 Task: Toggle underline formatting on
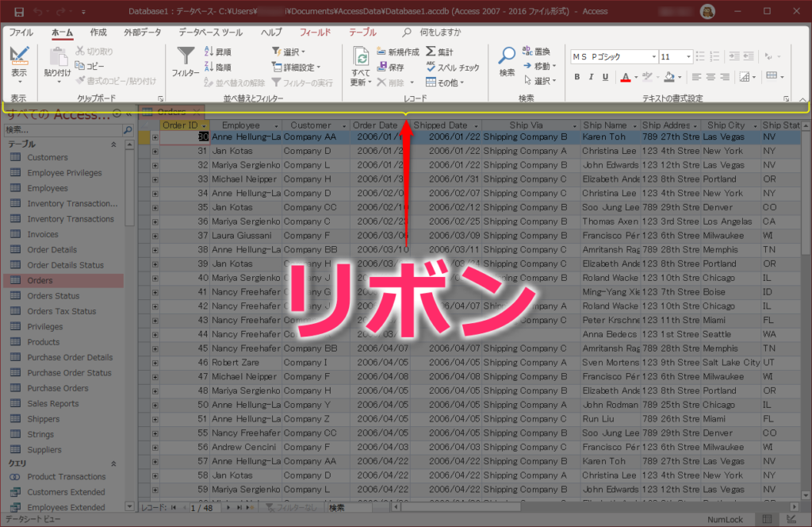coord(606,76)
